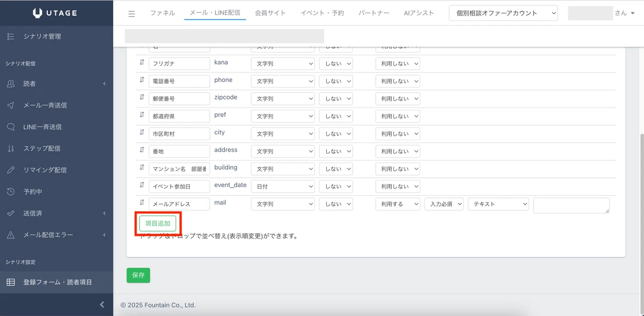Open the パートナー tab
This screenshot has height=316, width=644.
[x=374, y=13]
